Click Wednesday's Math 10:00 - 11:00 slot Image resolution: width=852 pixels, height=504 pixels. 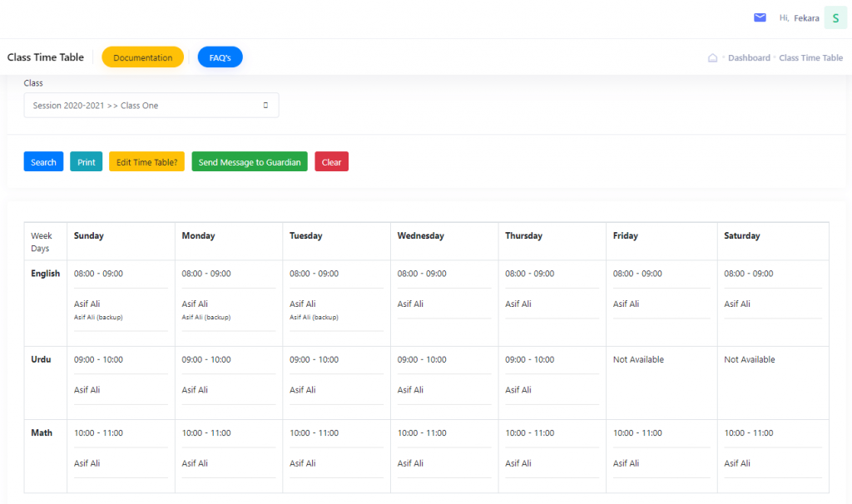click(x=422, y=433)
